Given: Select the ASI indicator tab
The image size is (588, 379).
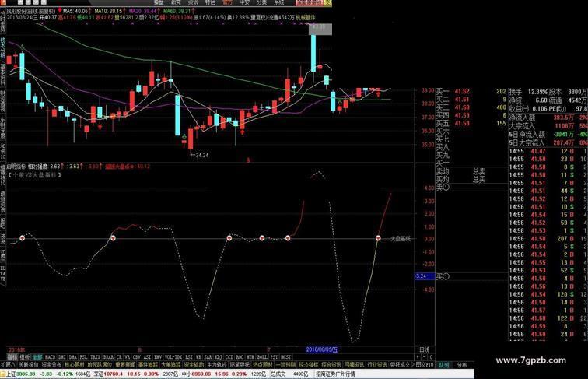Looking at the screenshot, I should (147, 357).
